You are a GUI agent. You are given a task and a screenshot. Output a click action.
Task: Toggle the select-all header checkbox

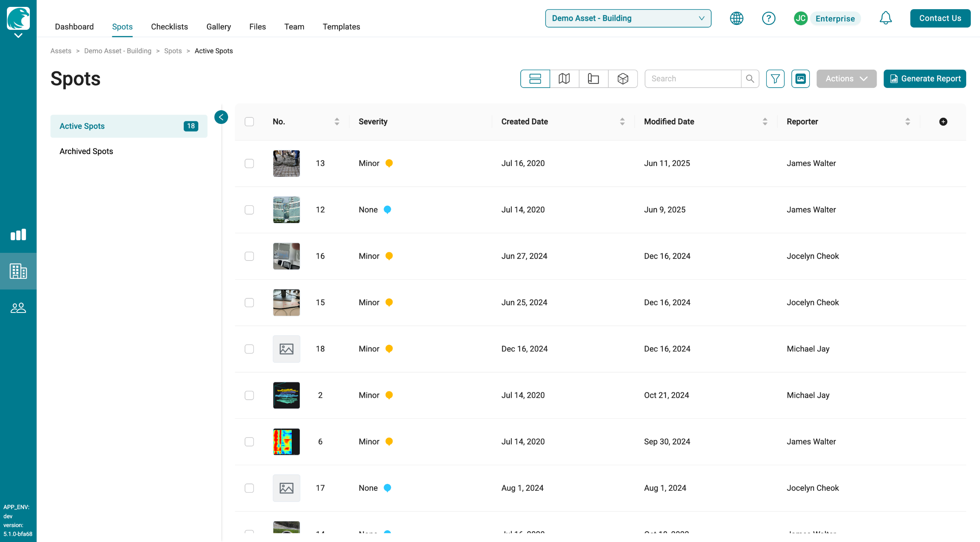[249, 122]
